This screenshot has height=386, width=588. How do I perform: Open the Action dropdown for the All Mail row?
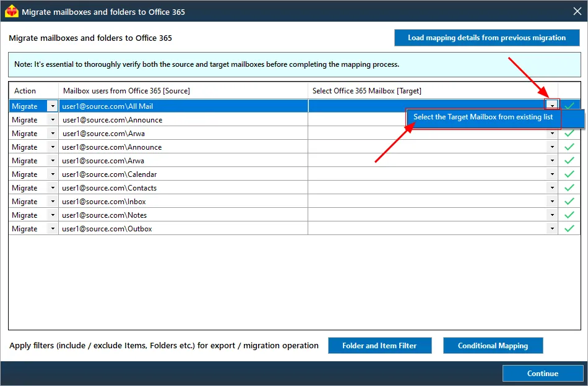(x=53, y=106)
